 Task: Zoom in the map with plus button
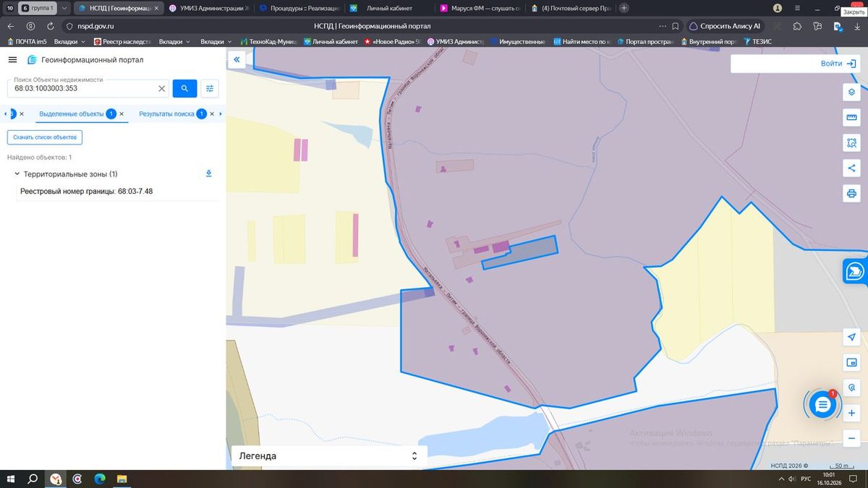coord(851,413)
